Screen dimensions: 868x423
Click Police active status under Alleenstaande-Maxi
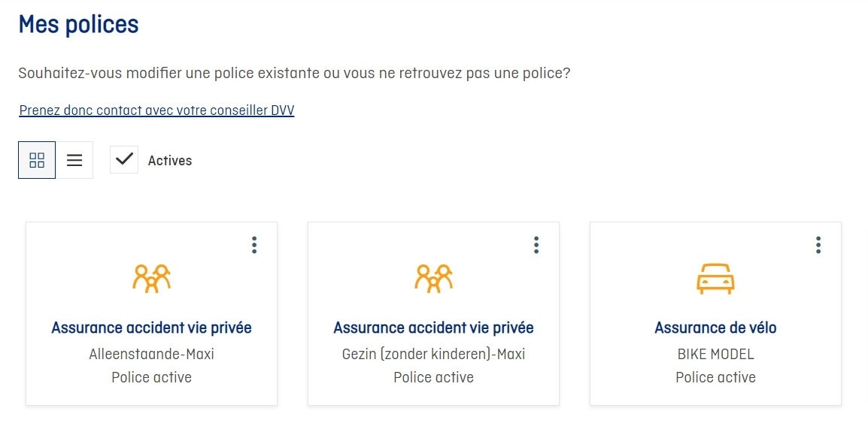point(151,377)
